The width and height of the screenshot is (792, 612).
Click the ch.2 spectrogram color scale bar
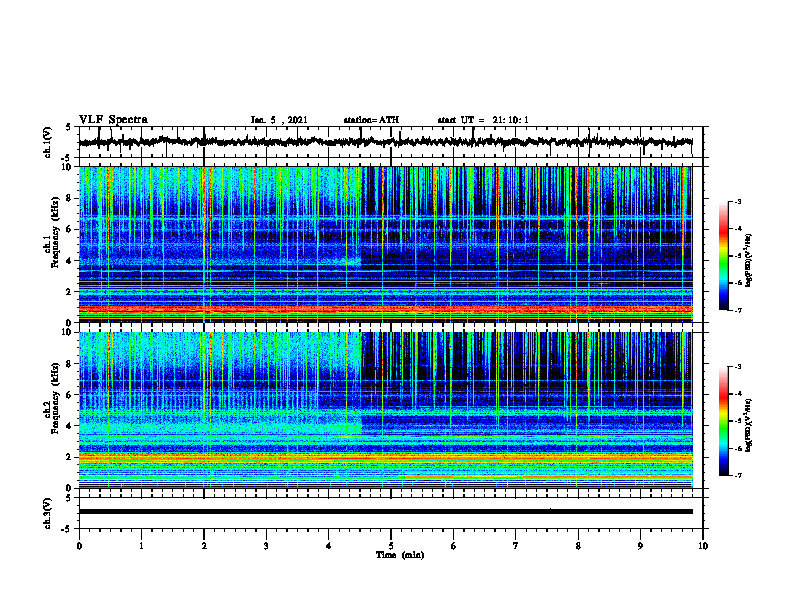(x=723, y=421)
